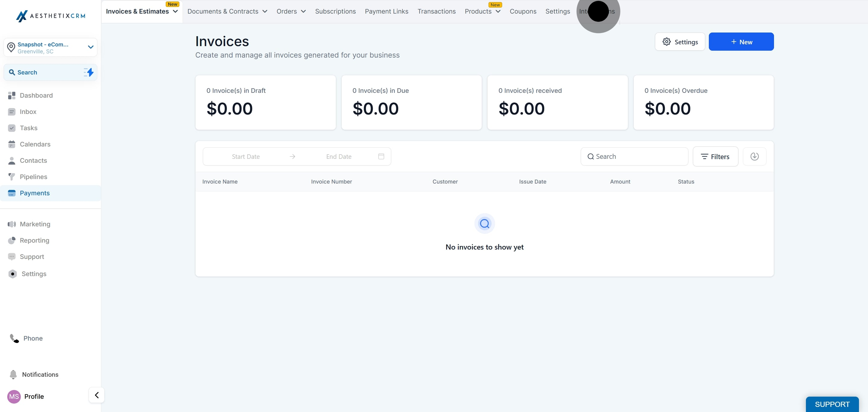Open the Calendars section

coord(35,144)
